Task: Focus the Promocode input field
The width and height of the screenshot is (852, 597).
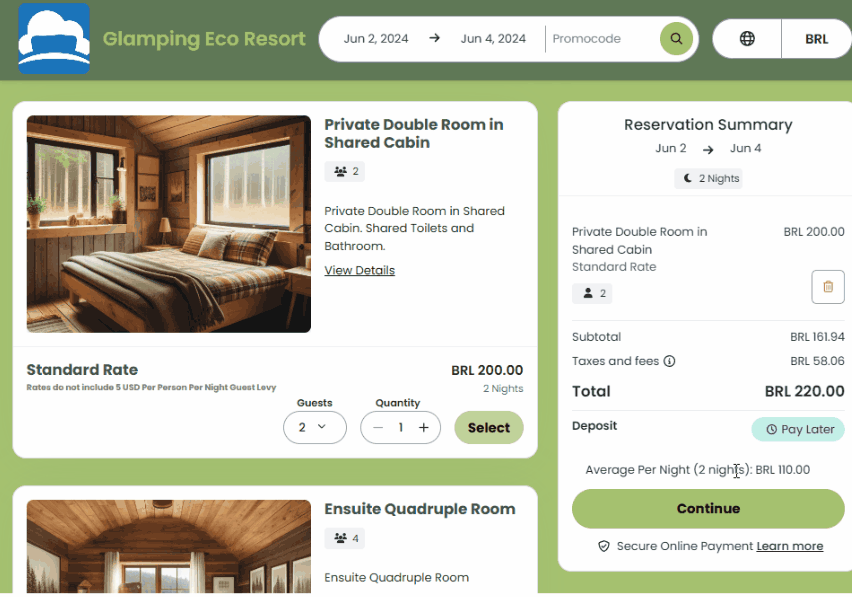Action: tap(598, 39)
